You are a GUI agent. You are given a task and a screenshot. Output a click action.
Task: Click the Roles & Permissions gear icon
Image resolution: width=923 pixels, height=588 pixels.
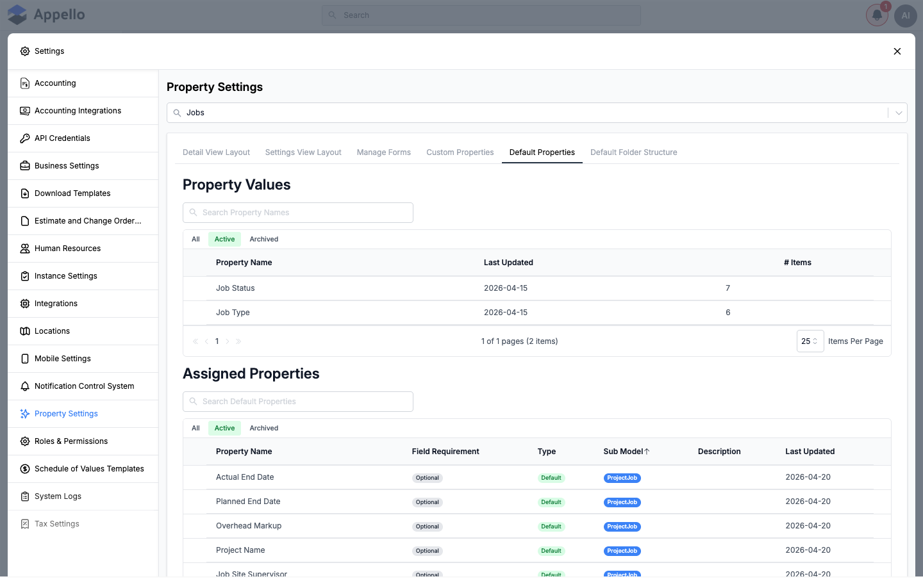pos(25,441)
